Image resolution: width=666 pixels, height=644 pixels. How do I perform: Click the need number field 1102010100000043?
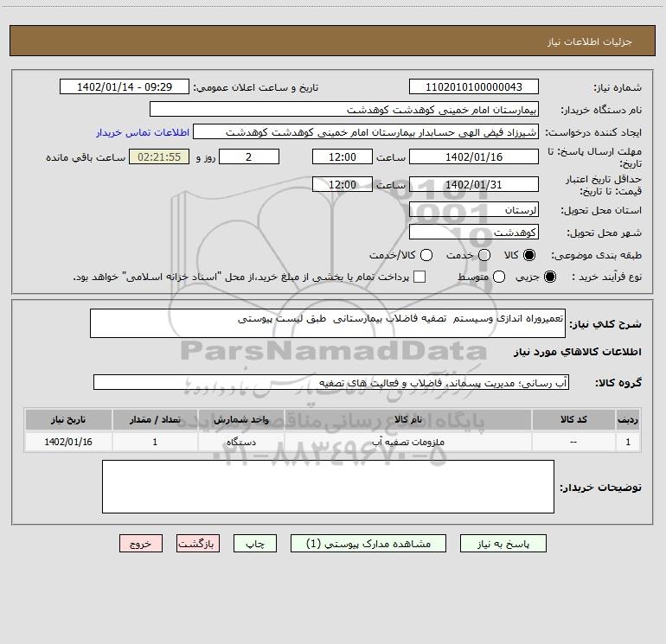[474, 87]
